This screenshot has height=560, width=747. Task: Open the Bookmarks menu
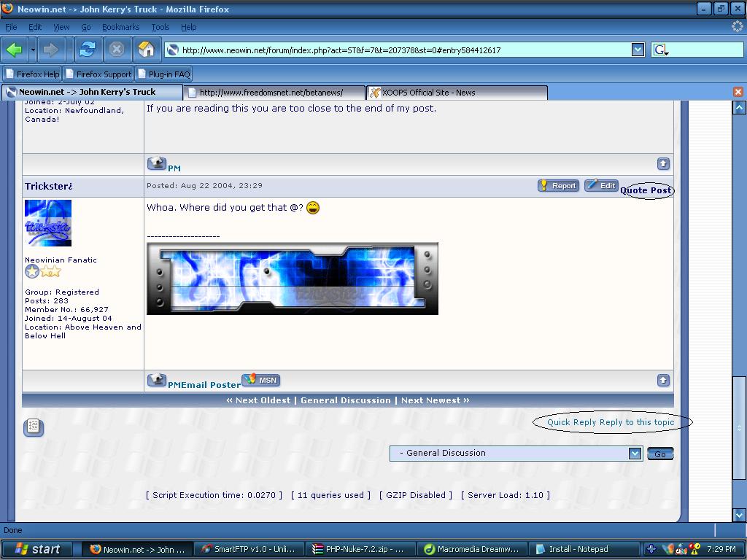pos(120,27)
